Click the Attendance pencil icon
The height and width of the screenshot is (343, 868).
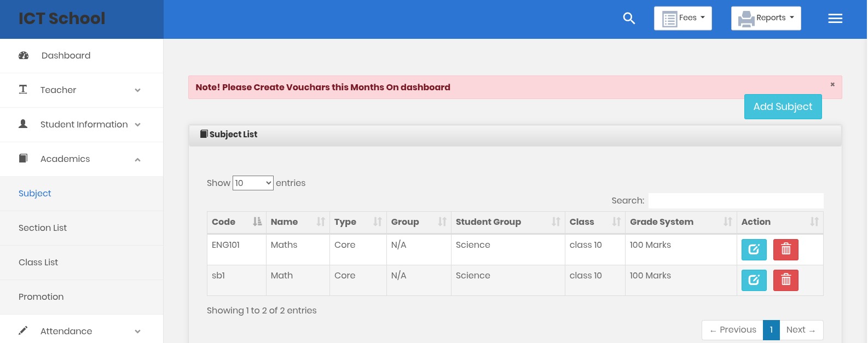(x=22, y=330)
